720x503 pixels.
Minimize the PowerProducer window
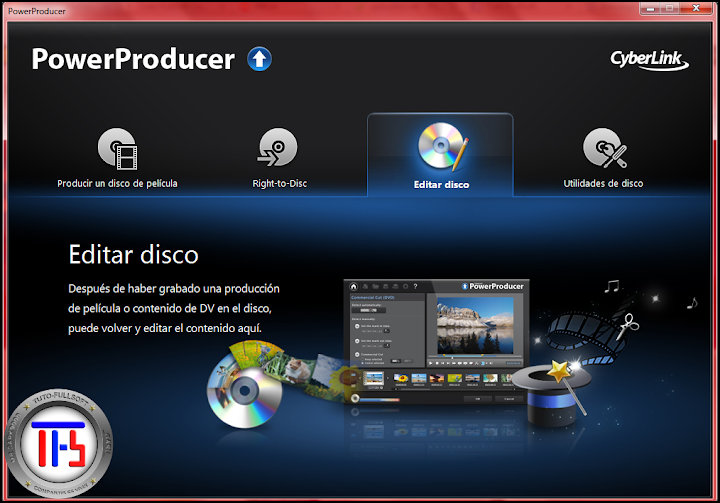(x=651, y=8)
